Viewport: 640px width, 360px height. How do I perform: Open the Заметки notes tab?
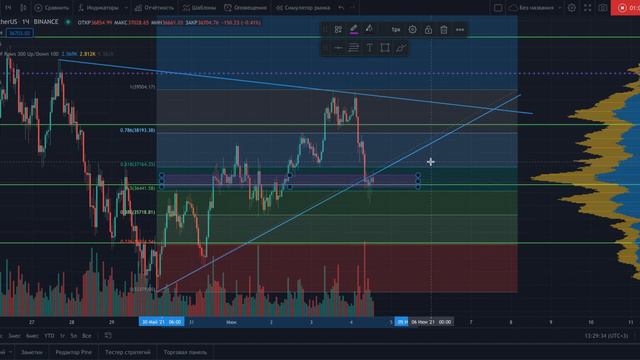point(31,352)
